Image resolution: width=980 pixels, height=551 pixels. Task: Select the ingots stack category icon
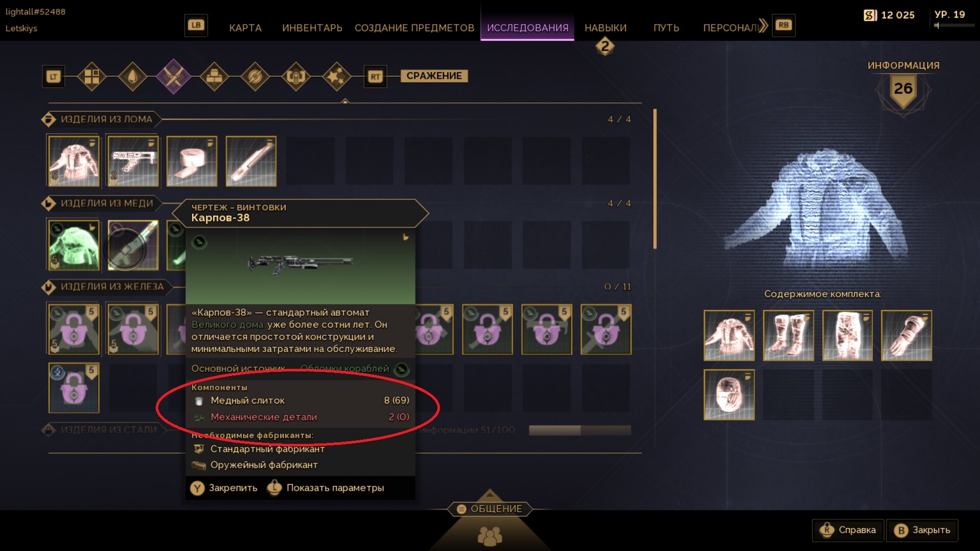[214, 77]
